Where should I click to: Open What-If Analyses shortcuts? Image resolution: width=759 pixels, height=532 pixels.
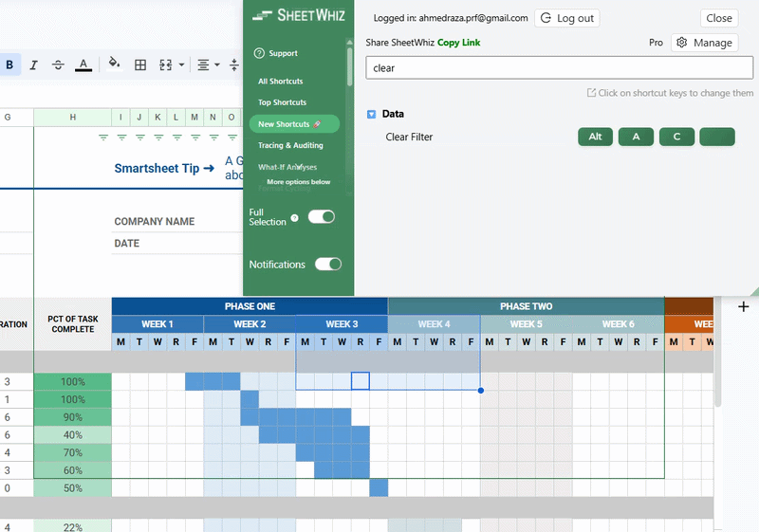click(287, 167)
